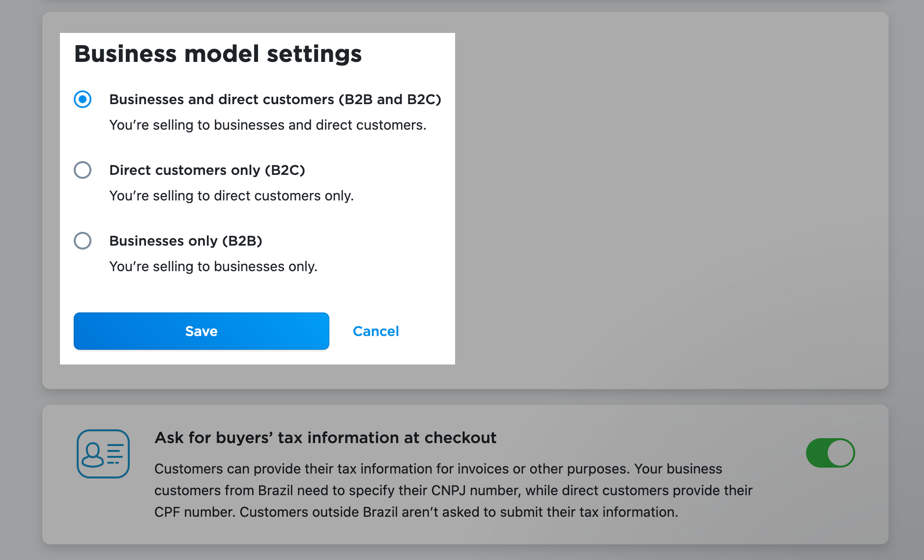Click the Direct customers only label

pyautogui.click(x=207, y=170)
